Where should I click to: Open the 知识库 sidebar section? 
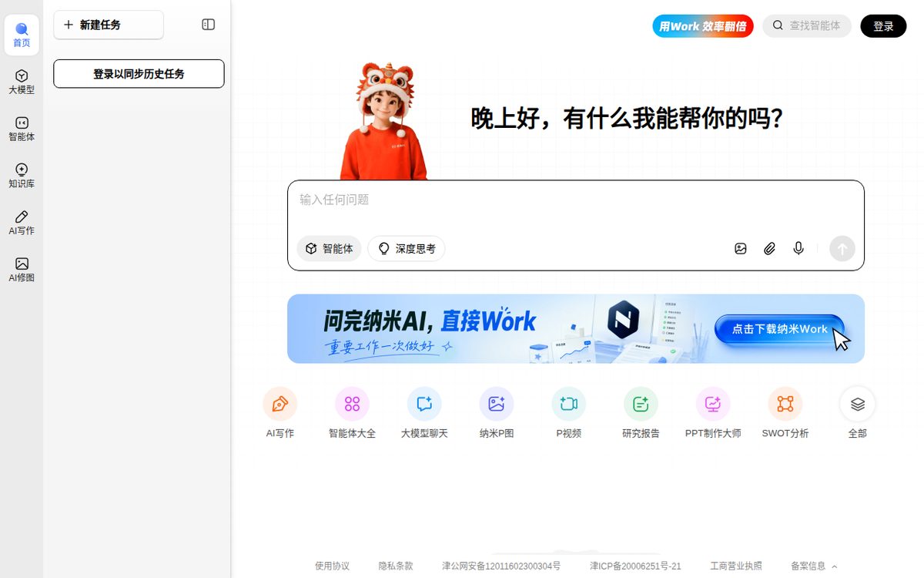click(22, 176)
